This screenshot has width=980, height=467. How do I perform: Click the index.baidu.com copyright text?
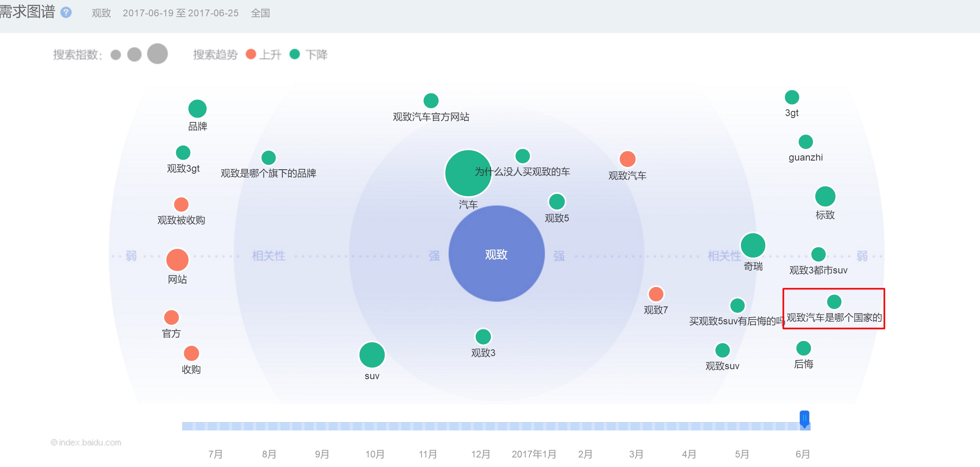(86, 442)
